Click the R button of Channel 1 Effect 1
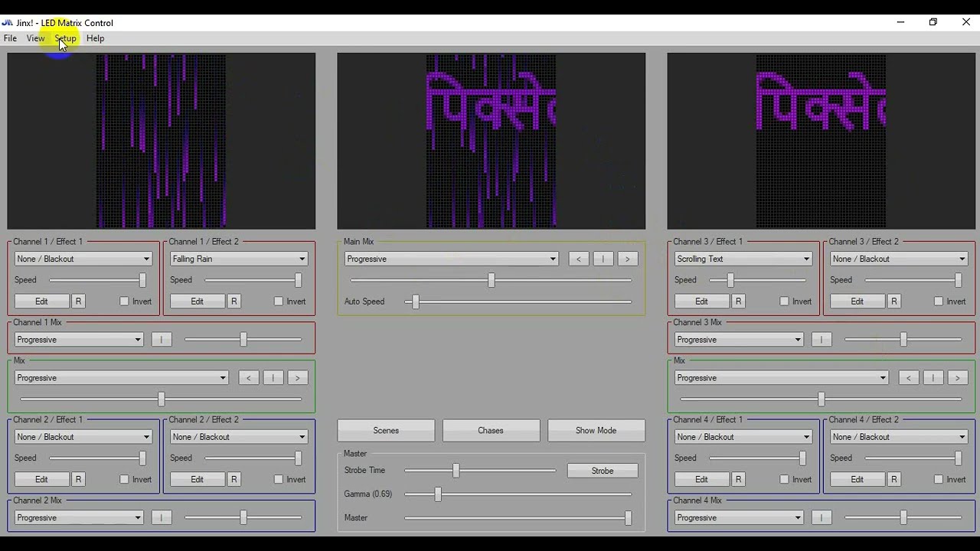Image resolution: width=980 pixels, height=551 pixels. [78, 302]
